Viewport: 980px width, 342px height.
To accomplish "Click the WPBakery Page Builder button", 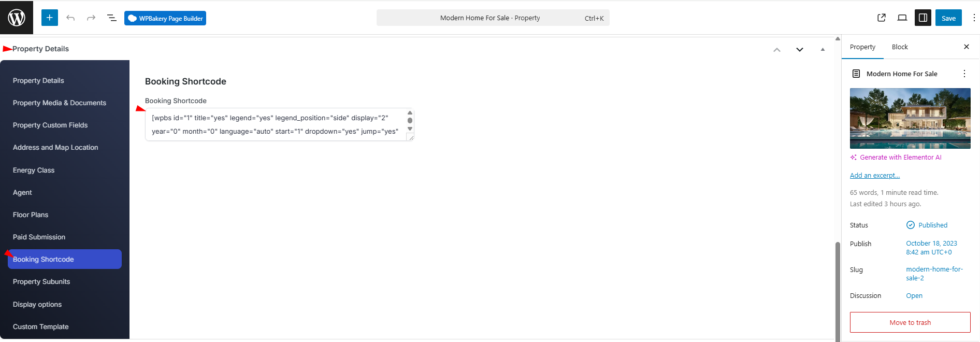I will [165, 18].
